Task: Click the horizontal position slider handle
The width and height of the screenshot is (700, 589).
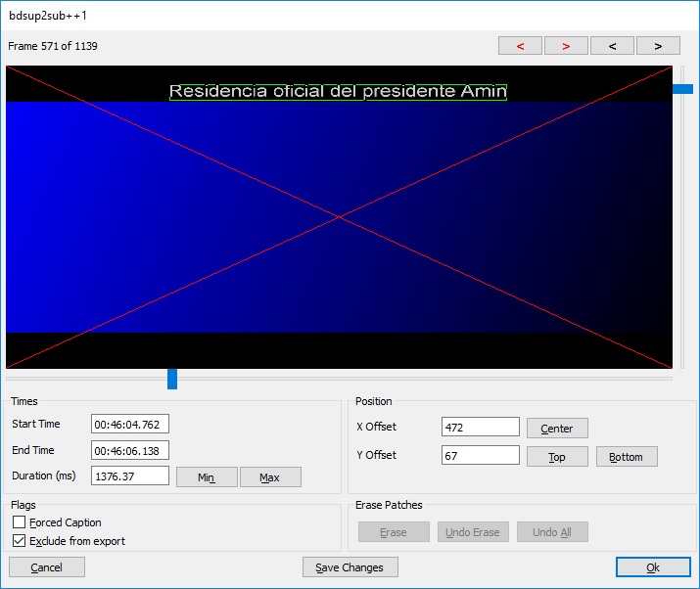Action: coord(172,379)
